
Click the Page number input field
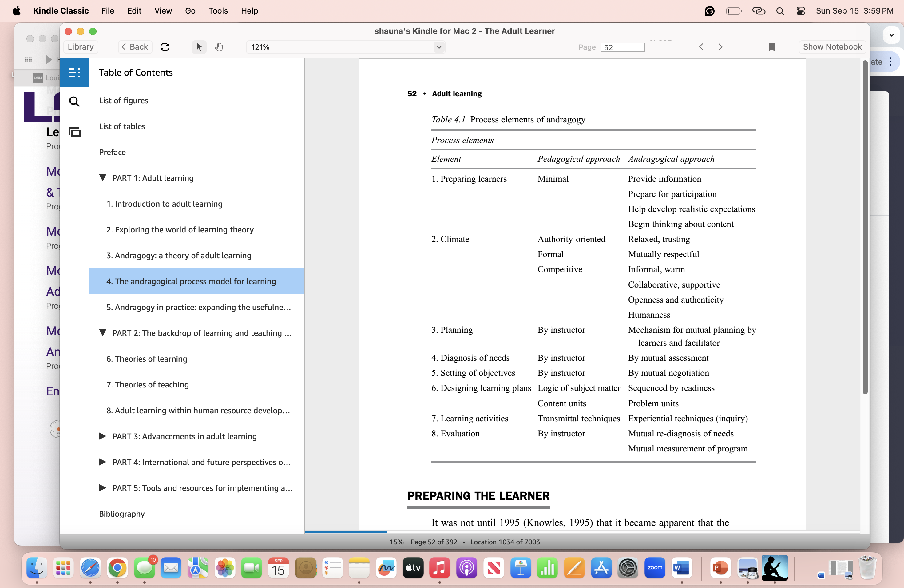(622, 47)
